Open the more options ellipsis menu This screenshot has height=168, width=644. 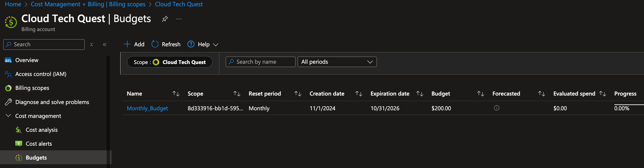tap(179, 19)
